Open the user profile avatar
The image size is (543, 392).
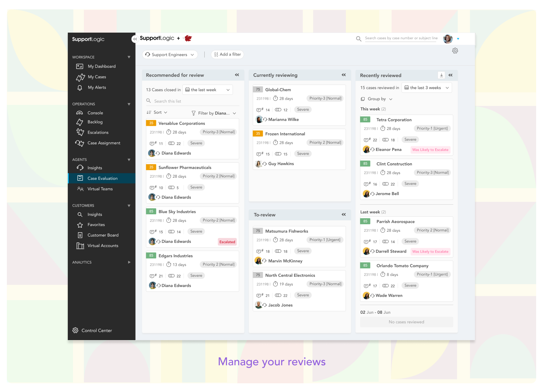pyautogui.click(x=448, y=39)
